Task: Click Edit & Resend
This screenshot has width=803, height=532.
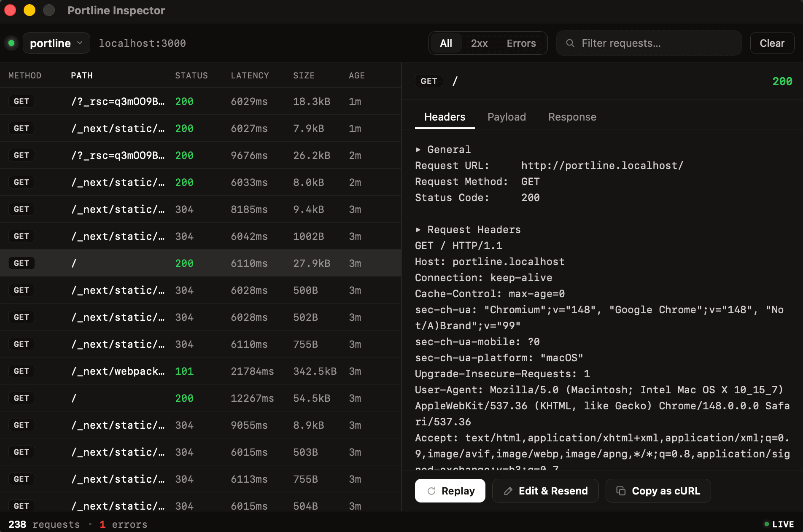Action: pos(545,491)
